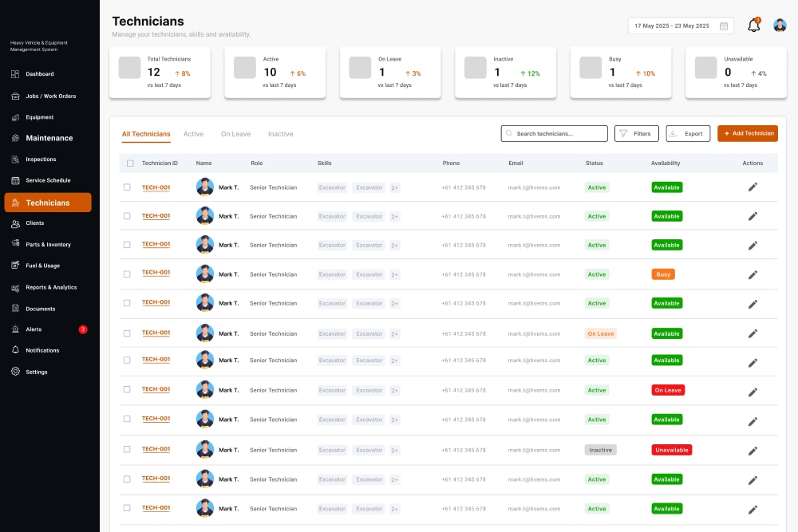Click the Add Technician button
Viewport: 798px width, 532px height.
(748, 133)
